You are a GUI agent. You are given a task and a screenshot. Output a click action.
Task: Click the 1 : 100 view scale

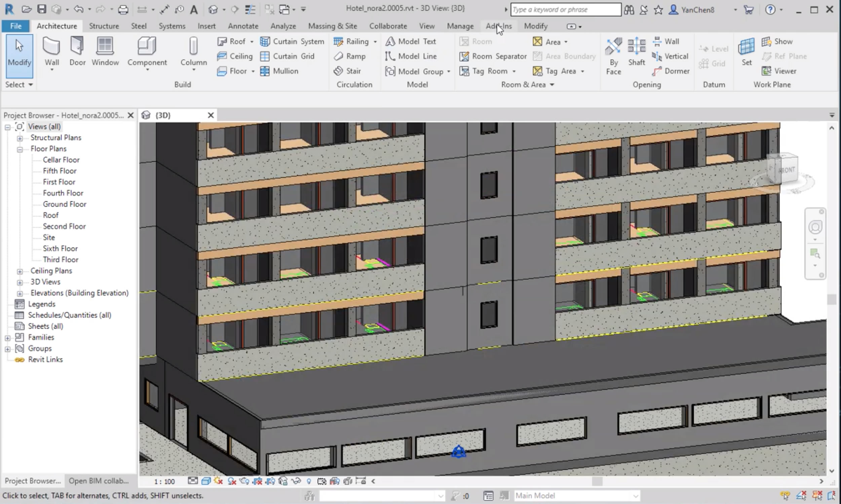164,481
